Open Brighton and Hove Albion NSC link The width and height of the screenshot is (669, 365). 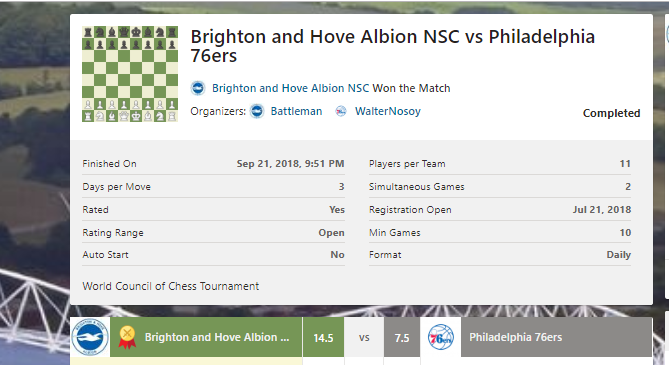coord(291,88)
